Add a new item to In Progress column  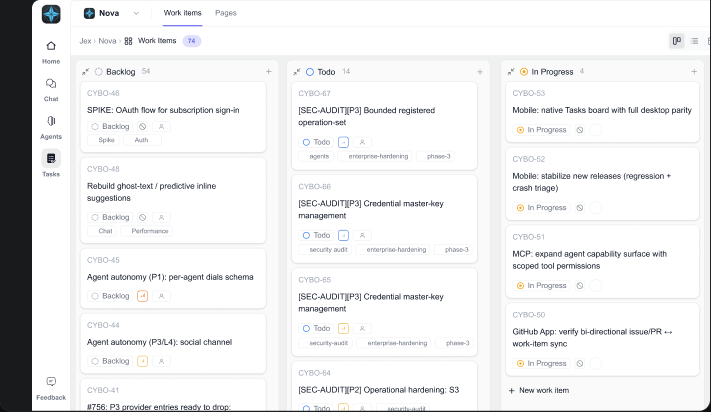coord(694,72)
